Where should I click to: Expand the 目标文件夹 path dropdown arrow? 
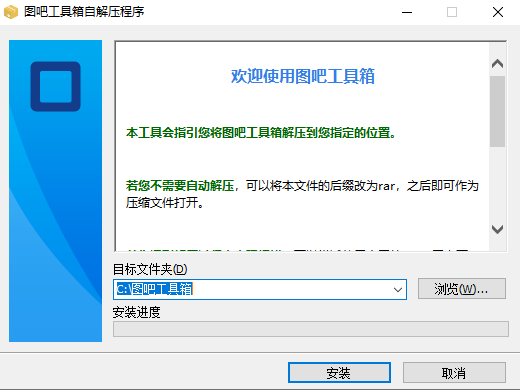click(398, 289)
